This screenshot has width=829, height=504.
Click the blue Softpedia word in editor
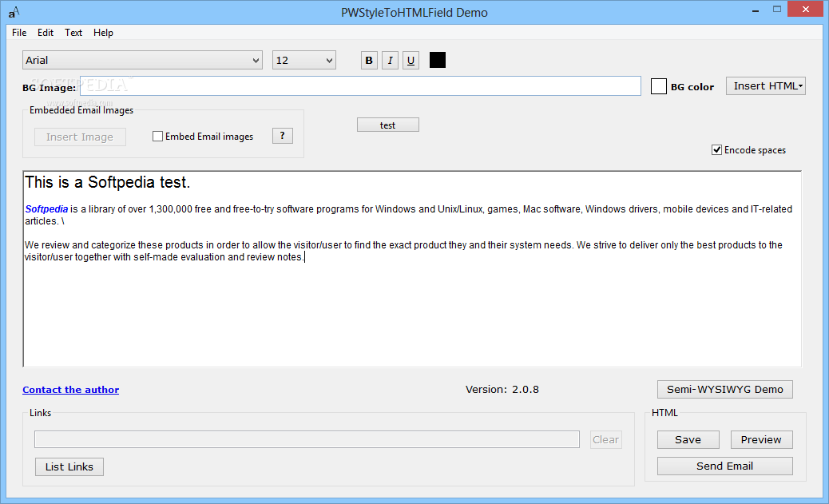coord(46,209)
